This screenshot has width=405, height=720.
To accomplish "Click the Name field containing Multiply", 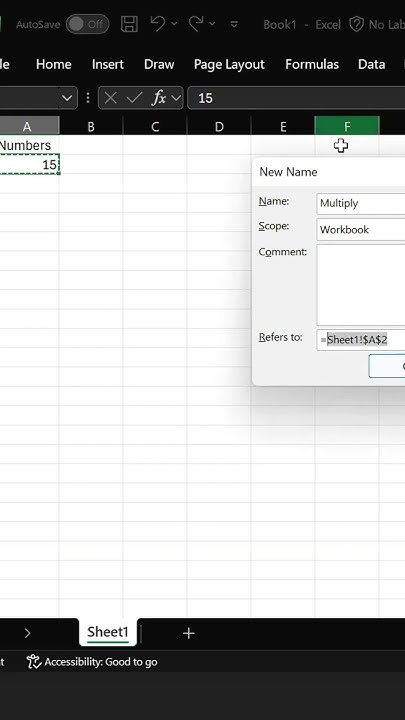I will (360, 203).
